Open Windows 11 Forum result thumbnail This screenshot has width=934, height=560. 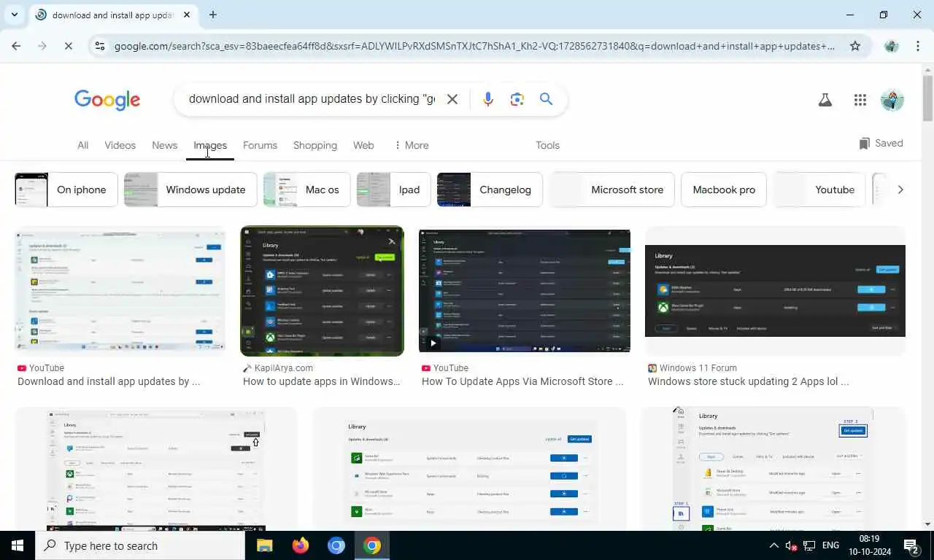click(775, 290)
